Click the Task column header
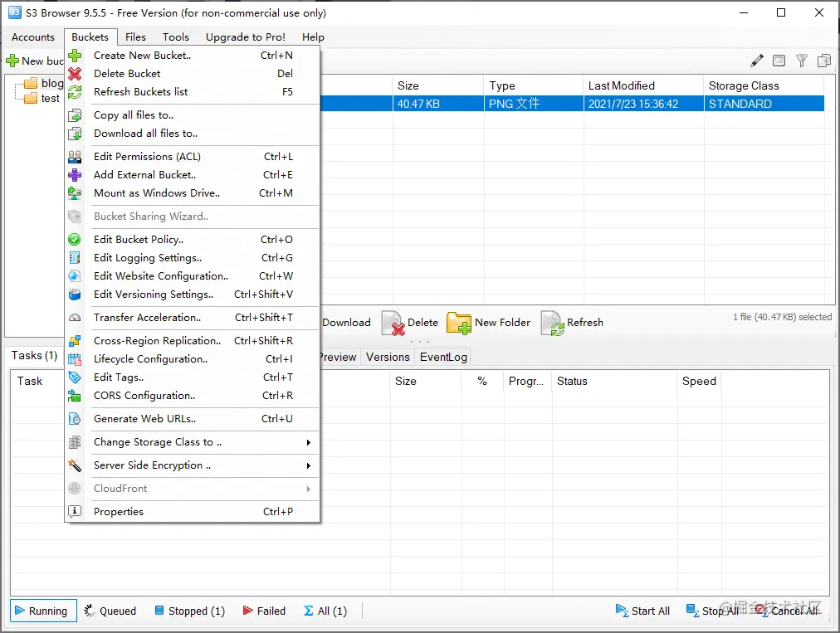The height and width of the screenshot is (633, 840). [x=29, y=382]
